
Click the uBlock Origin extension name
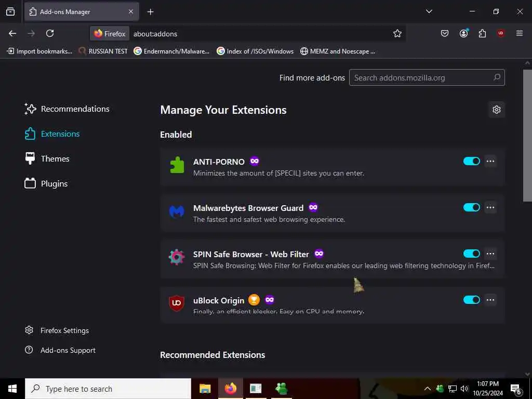point(219,301)
